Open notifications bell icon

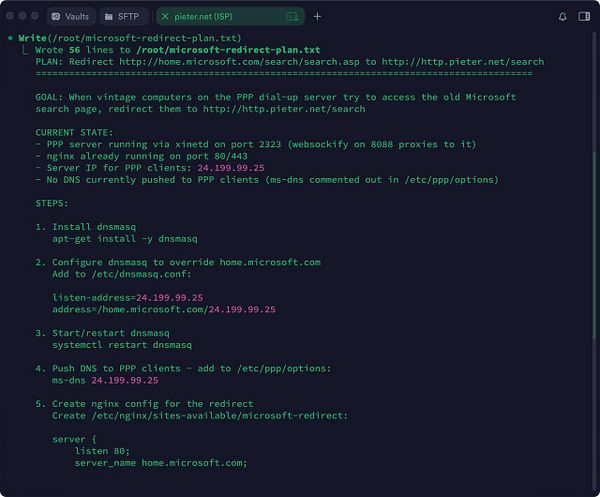(562, 16)
